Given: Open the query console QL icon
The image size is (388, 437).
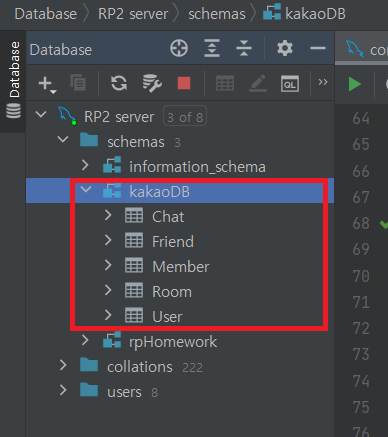Looking at the screenshot, I should coord(290,84).
